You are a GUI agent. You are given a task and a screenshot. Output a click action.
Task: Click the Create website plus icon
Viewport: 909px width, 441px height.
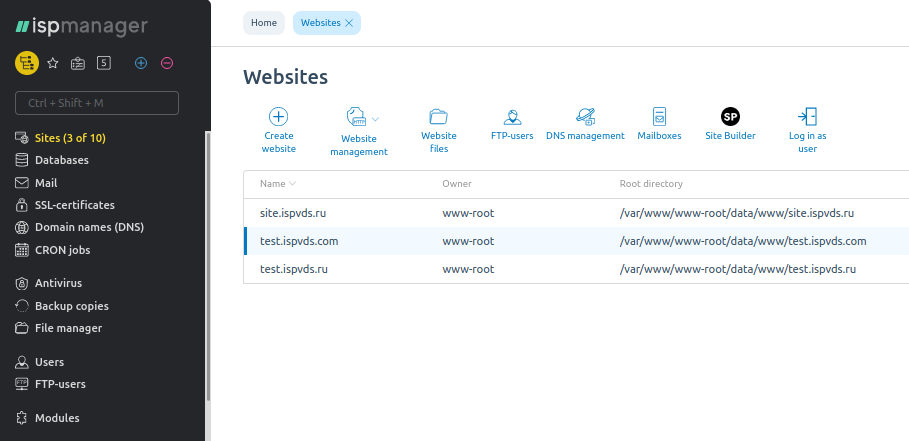coord(279,116)
